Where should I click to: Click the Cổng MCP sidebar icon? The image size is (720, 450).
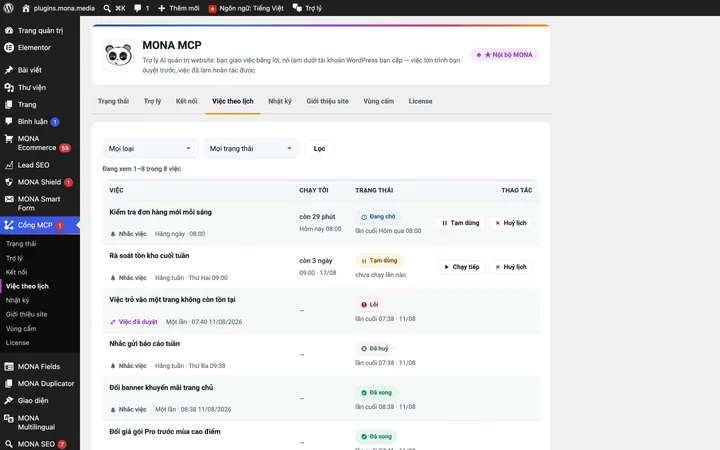pyautogui.click(x=9, y=225)
